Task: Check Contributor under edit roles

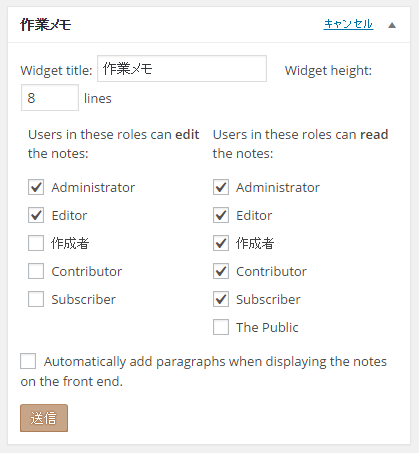Action: 36,271
